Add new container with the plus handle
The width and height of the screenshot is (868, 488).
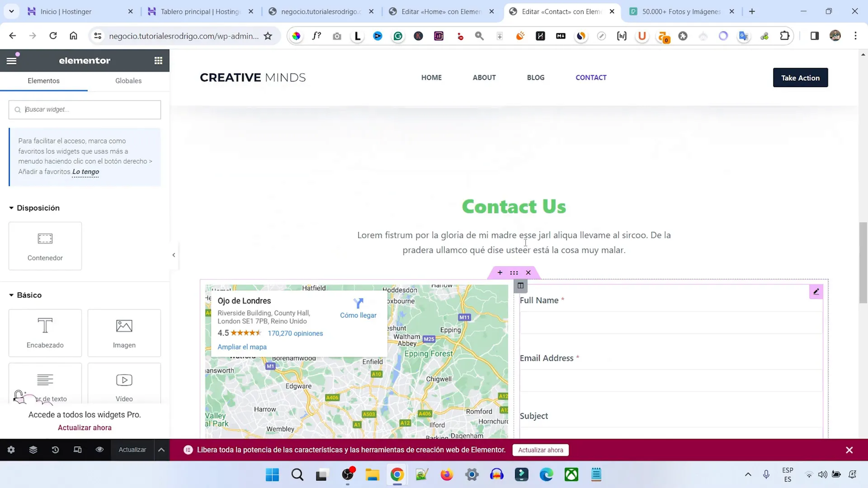pos(500,272)
